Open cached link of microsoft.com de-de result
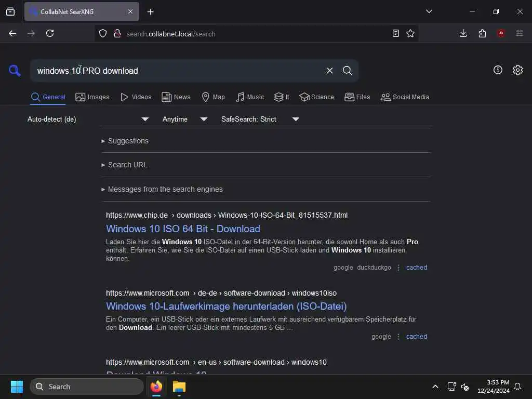 click(x=417, y=337)
